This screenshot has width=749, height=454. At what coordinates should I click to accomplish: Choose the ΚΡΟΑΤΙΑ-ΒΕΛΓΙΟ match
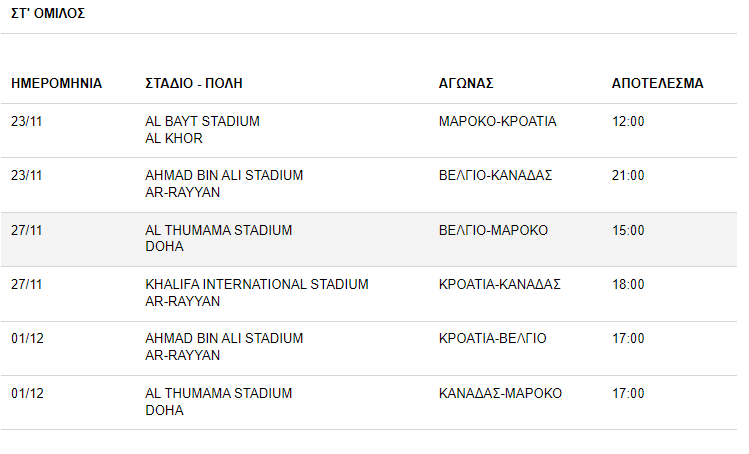point(492,338)
